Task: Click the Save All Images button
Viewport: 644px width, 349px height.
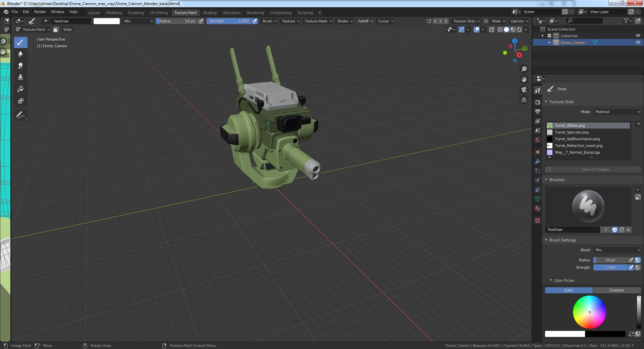Action: [593, 169]
